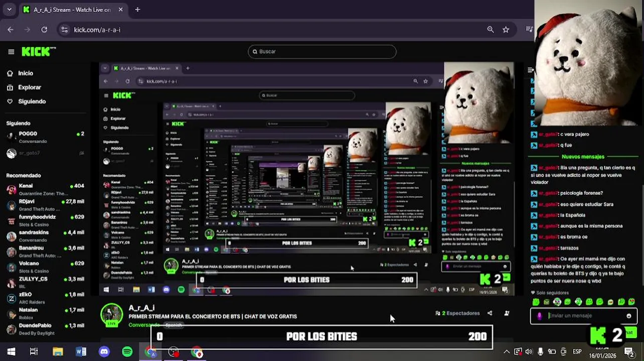Click the share stream icon
Image resolution: width=644 pixels, height=361 pixels.
[490, 313]
